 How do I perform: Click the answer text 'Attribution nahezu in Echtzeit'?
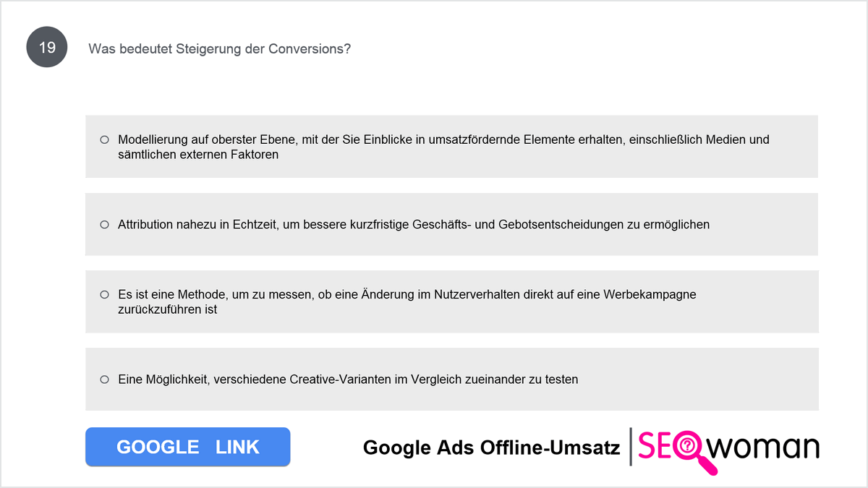click(414, 225)
